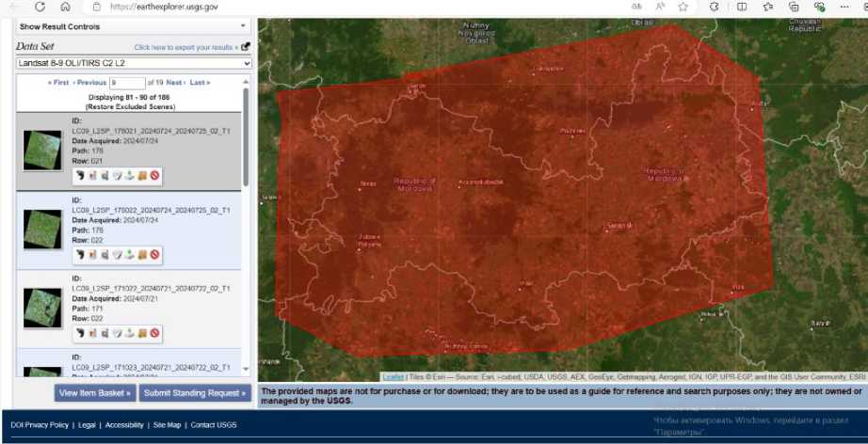Expand the Show Result Controls panel
The width and height of the screenshot is (868, 444).
coord(133,26)
